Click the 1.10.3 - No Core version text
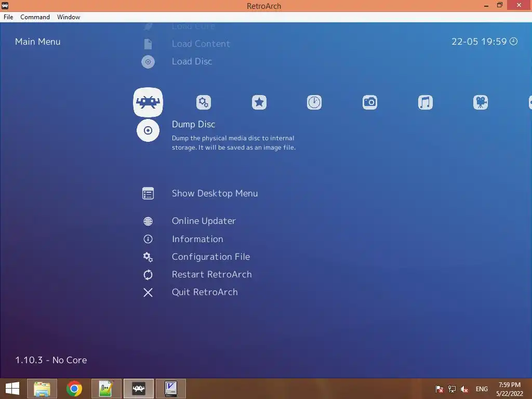The image size is (532, 399). (51, 360)
